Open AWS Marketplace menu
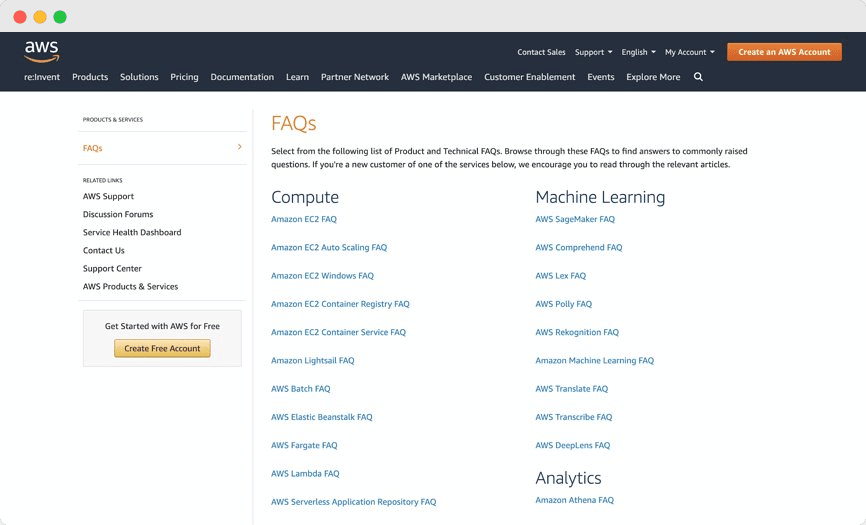Screen dimensions: 866x525 coord(436,77)
